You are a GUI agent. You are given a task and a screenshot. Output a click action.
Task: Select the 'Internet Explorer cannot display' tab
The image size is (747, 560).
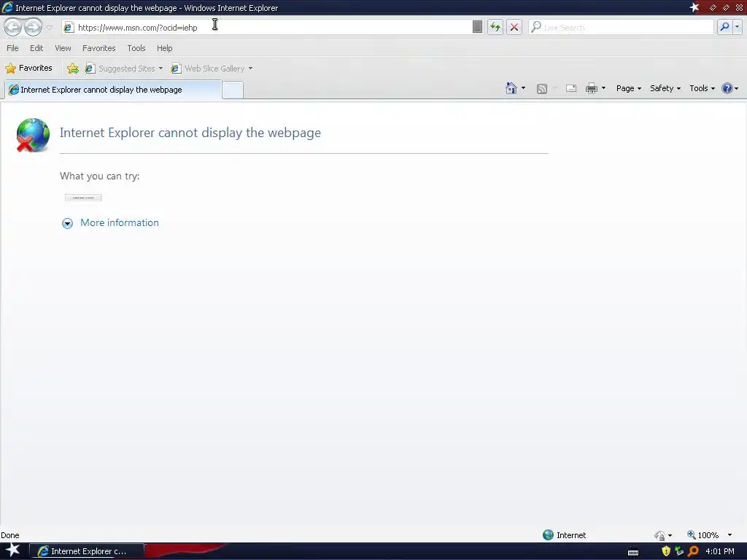click(113, 90)
